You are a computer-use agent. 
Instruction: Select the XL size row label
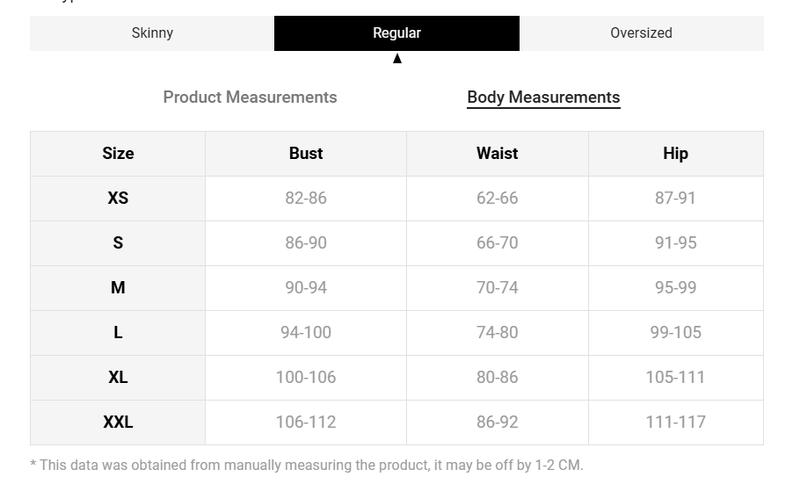118,378
